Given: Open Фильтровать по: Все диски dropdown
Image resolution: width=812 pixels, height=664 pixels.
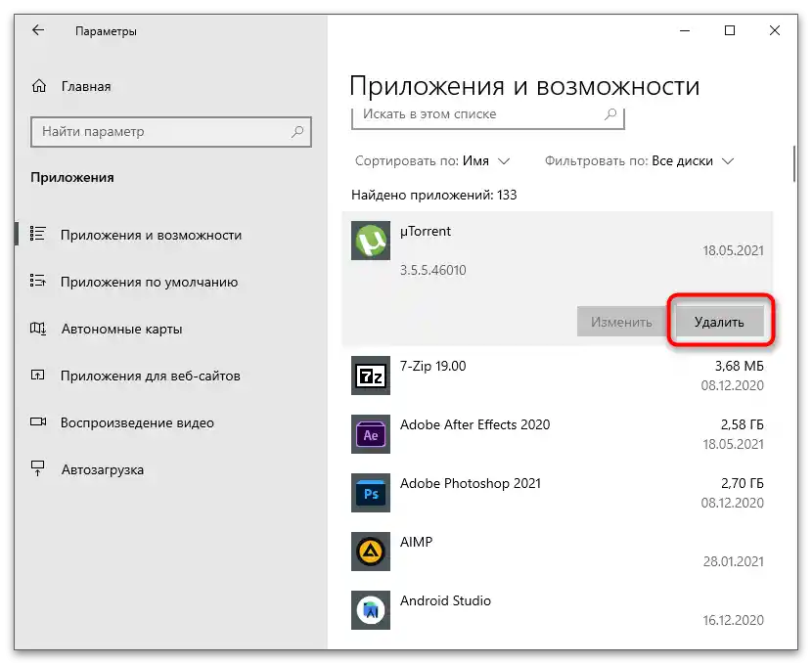Looking at the screenshot, I should [x=639, y=161].
